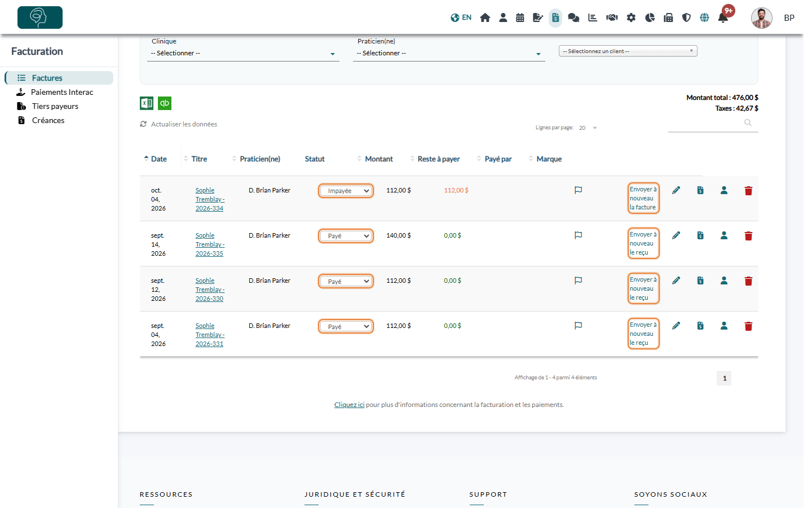
Task: Open the Clinique dropdown
Action: (x=243, y=54)
